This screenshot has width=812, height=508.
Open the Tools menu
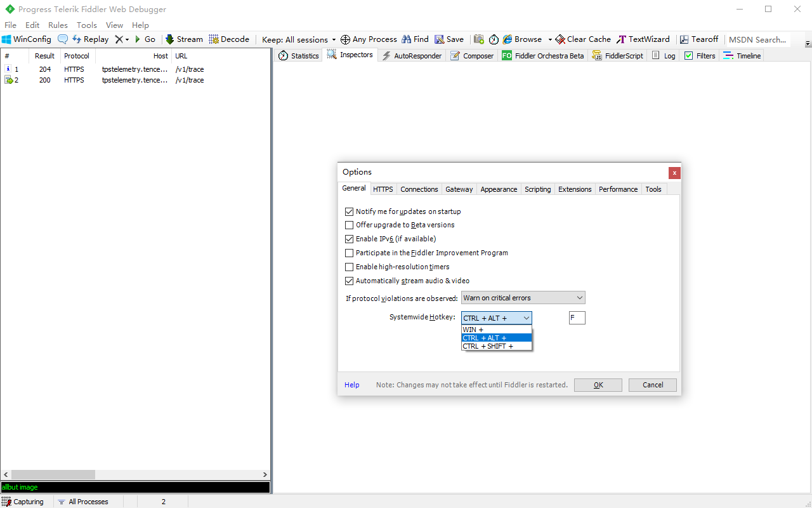tap(87, 25)
